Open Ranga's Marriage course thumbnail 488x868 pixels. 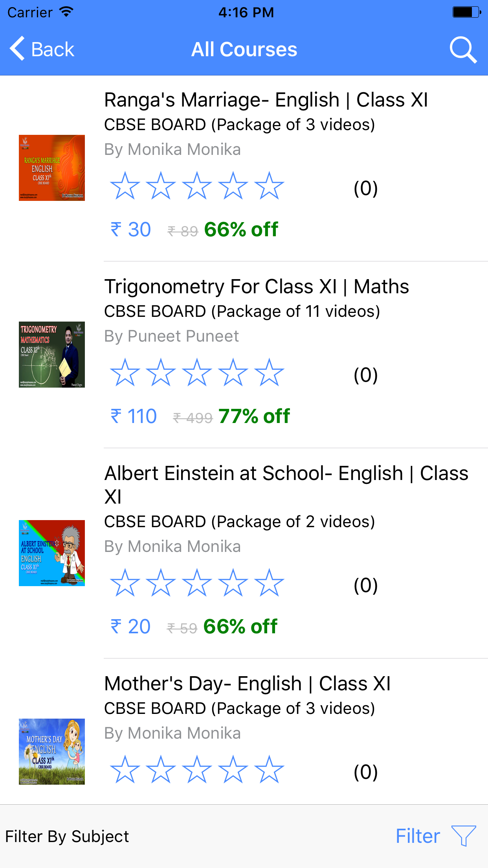(52, 168)
